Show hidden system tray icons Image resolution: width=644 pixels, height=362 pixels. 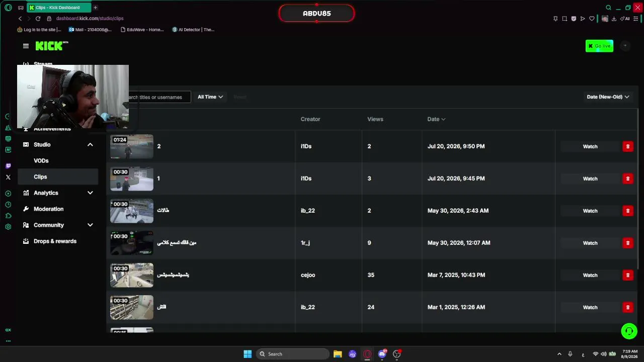pos(559,354)
